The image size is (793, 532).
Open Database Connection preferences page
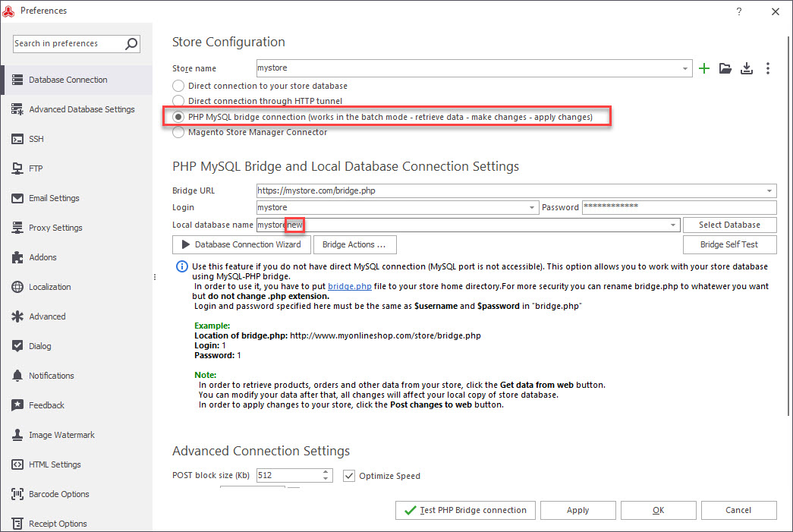click(77, 80)
